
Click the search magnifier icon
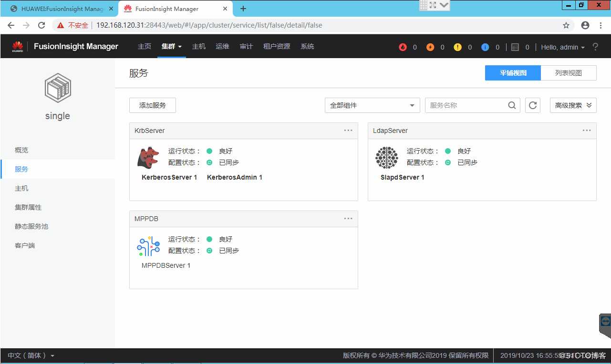[512, 105]
